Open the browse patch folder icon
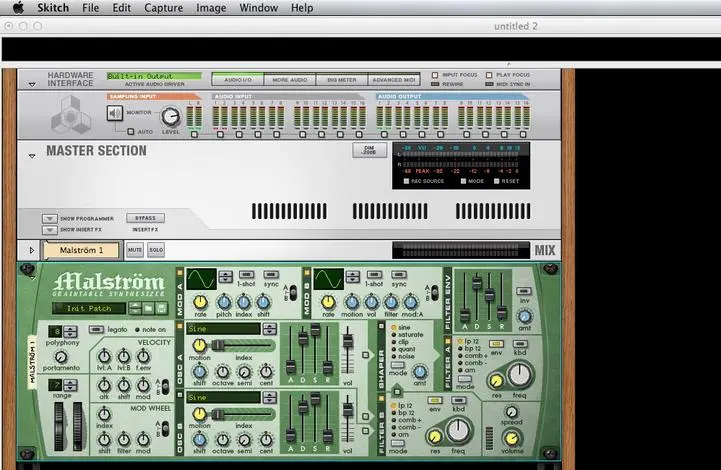The image size is (721, 470). point(149,308)
